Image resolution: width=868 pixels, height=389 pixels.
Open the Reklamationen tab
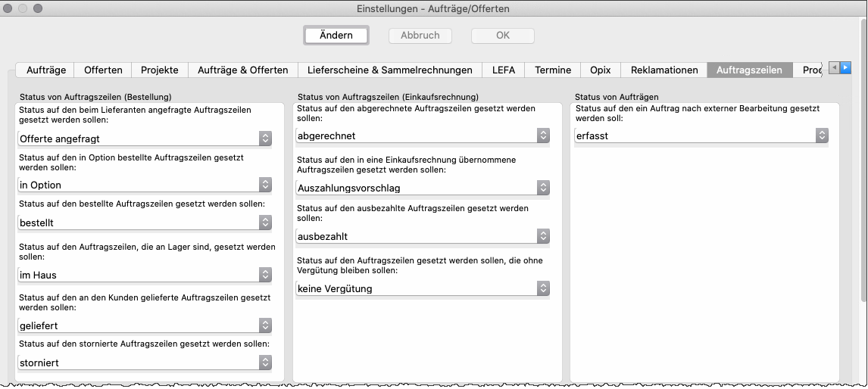(x=663, y=70)
